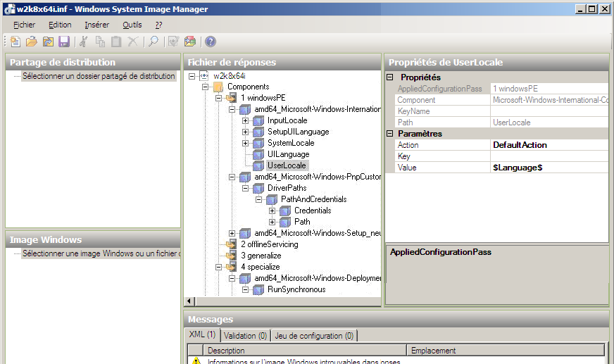Click 'Sélectionner un dossier partagé de distribution'
Image resolution: width=614 pixels, height=364 pixels.
click(98, 76)
